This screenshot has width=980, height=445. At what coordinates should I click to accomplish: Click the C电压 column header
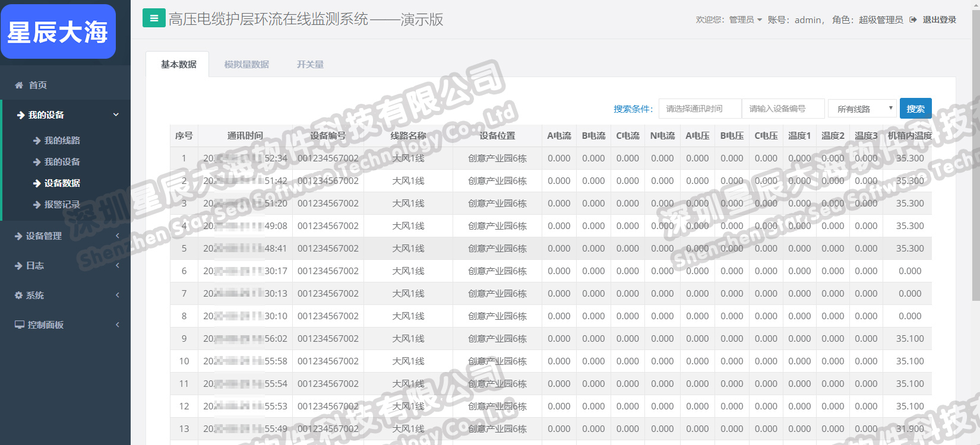pos(766,136)
